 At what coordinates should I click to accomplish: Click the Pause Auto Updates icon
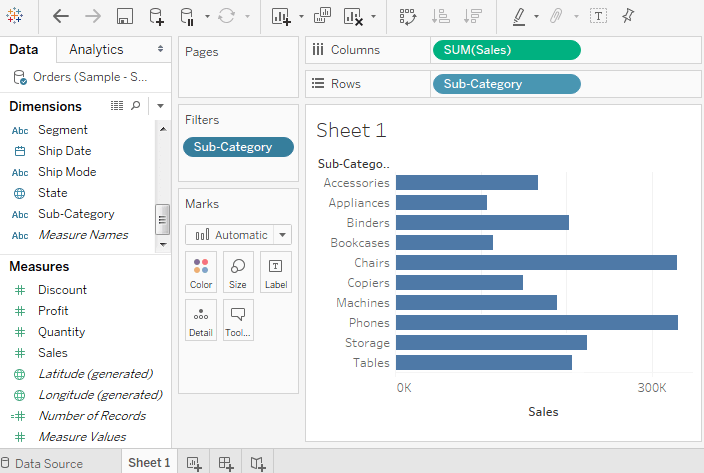coord(187,17)
